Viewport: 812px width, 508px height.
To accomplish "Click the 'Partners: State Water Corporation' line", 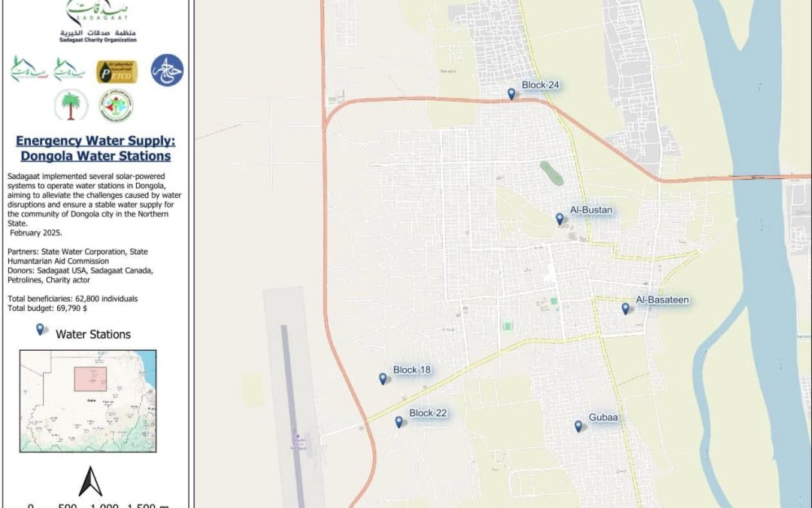I will click(x=77, y=251).
